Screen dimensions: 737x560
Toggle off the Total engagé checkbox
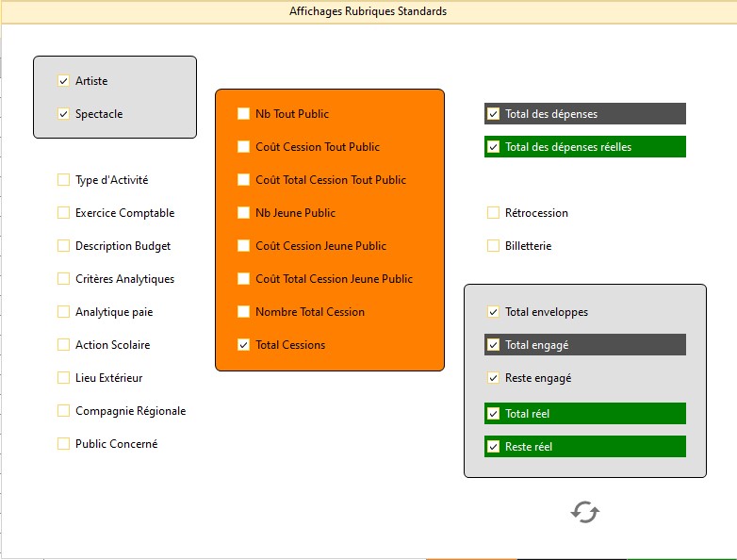[x=493, y=345]
